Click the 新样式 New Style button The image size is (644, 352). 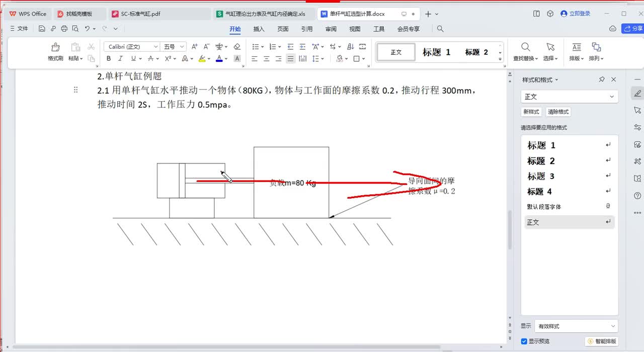[531, 112]
